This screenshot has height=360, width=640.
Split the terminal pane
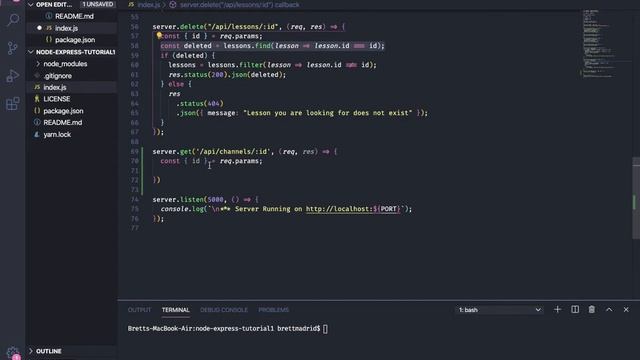pyautogui.click(x=575, y=310)
